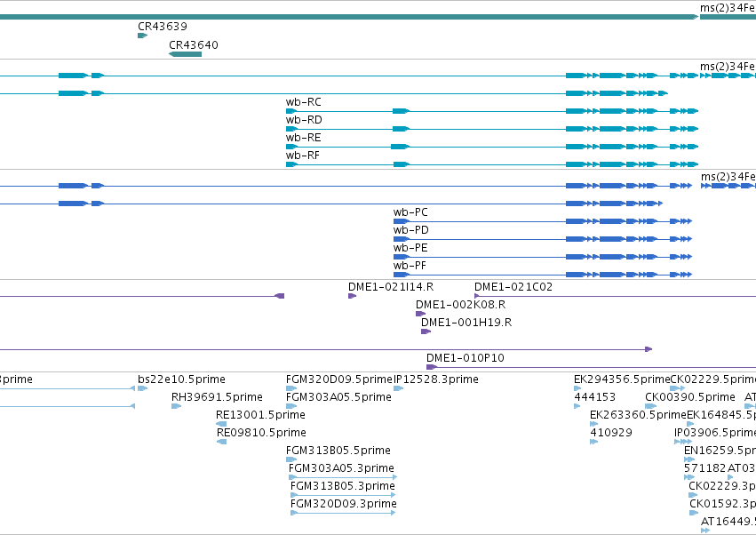Select the wb-PE protein label
The height and width of the screenshot is (535, 756).
[x=410, y=248]
